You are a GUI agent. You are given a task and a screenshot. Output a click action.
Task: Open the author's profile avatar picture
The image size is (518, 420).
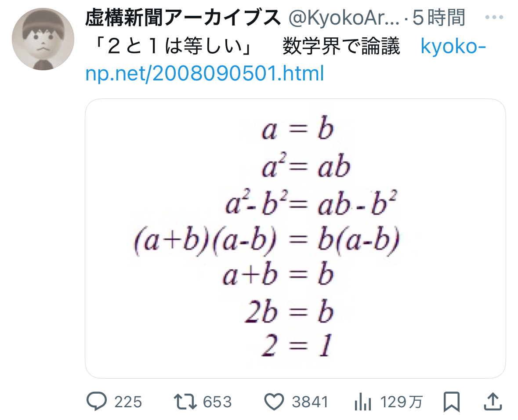pyautogui.click(x=43, y=39)
